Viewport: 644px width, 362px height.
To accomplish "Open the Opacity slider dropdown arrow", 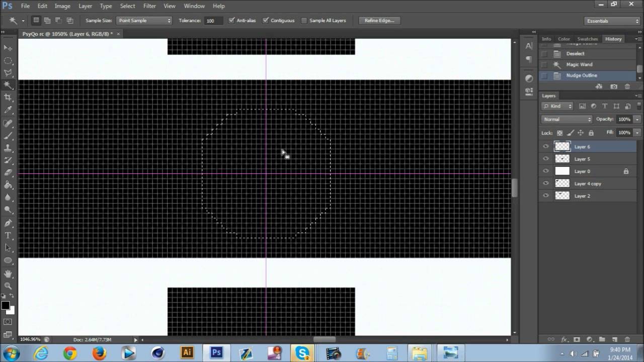I will click(x=637, y=119).
